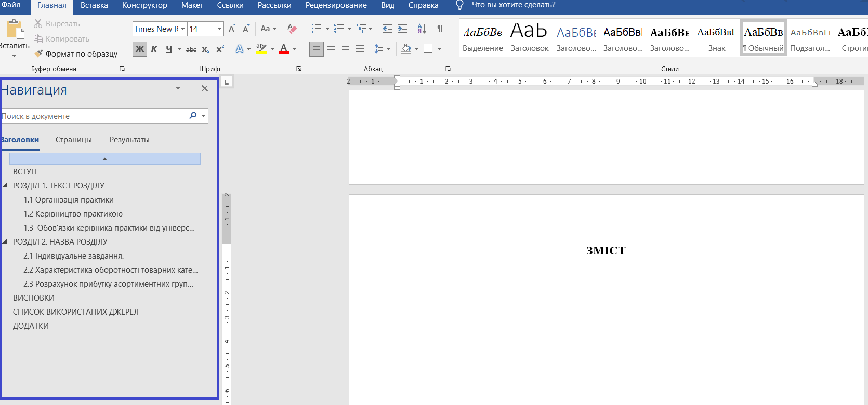Click the borders icon in paragraph group

tap(428, 49)
